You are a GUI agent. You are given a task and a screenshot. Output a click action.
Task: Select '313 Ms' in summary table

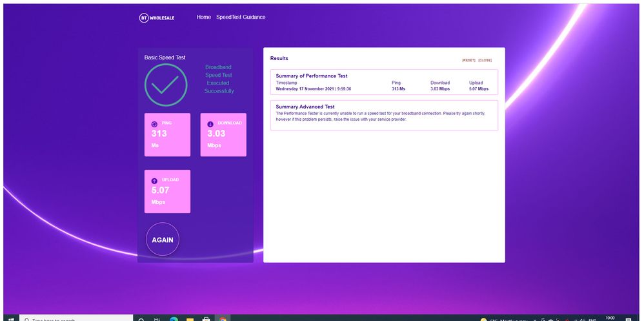[398, 88]
